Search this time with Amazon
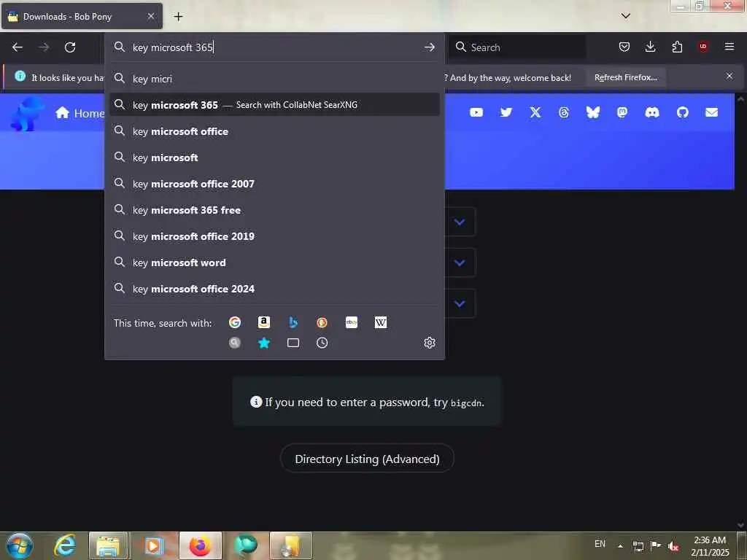747x560 pixels. tap(264, 322)
